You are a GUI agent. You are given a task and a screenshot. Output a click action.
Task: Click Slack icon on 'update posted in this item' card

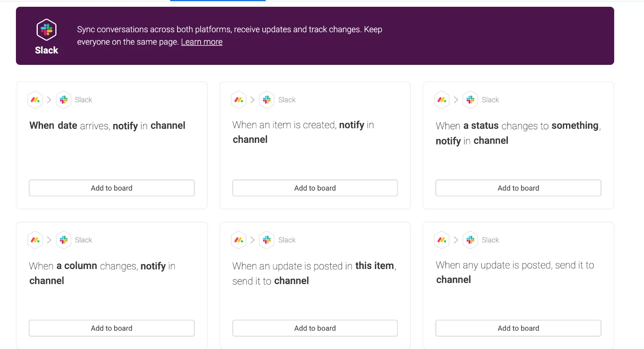(267, 240)
